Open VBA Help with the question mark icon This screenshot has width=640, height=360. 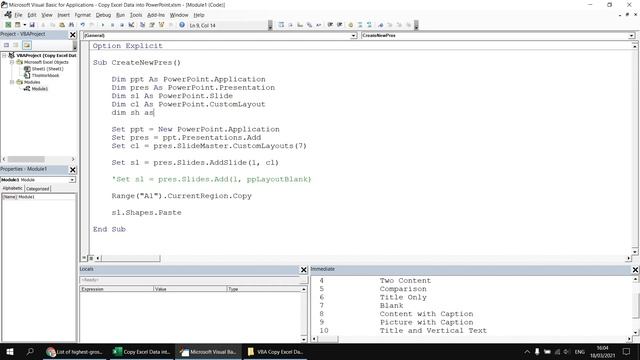(x=182, y=25)
